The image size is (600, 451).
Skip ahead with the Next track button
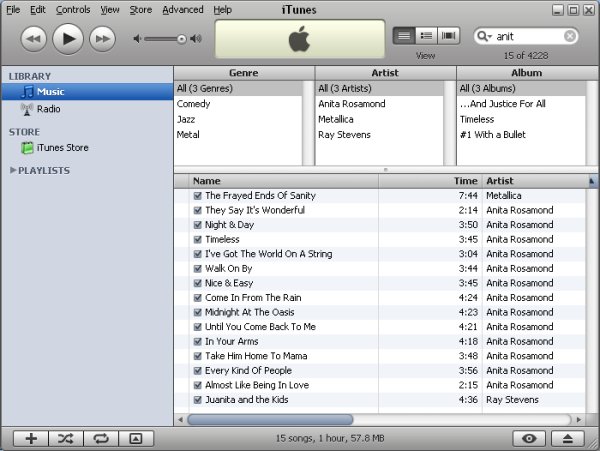(x=102, y=39)
